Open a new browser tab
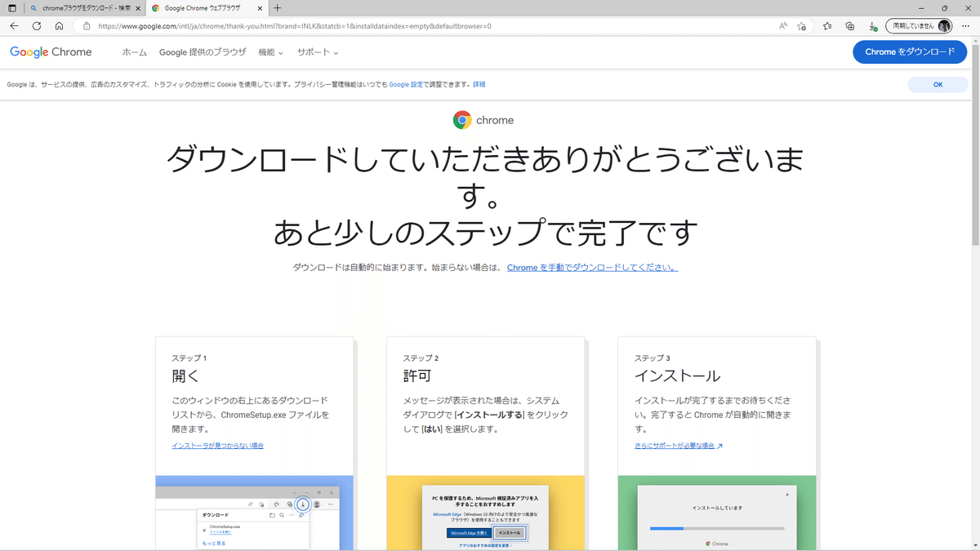Screen dimensions: 980x551 tap(278, 8)
